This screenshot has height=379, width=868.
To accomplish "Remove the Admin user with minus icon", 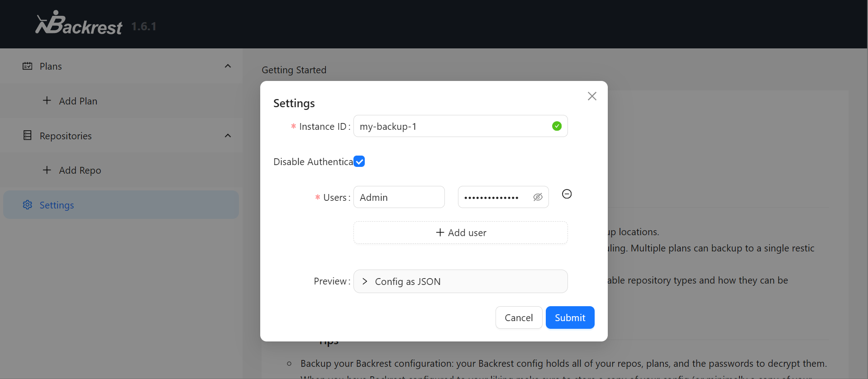I will pos(567,194).
